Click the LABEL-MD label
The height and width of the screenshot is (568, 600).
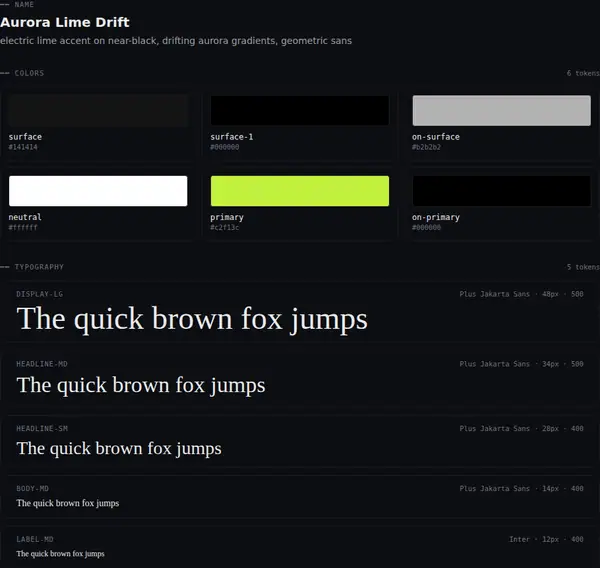click(35, 539)
